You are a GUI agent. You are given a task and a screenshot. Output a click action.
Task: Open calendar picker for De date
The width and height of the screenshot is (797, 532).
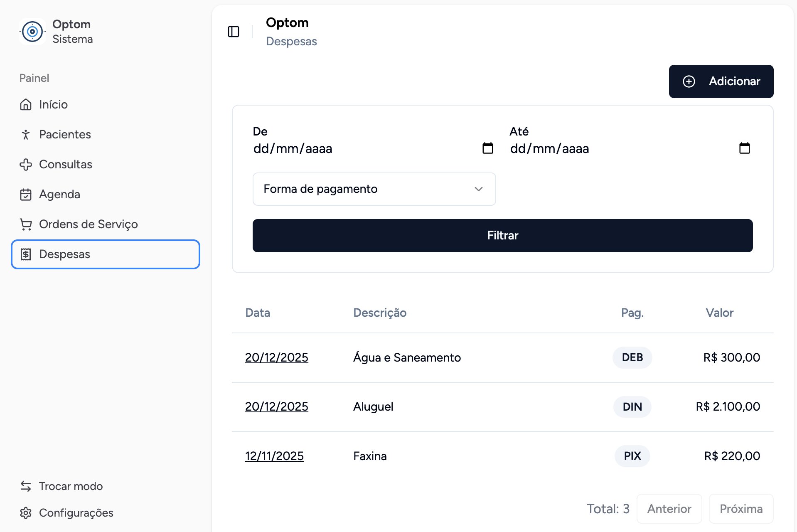click(x=487, y=148)
